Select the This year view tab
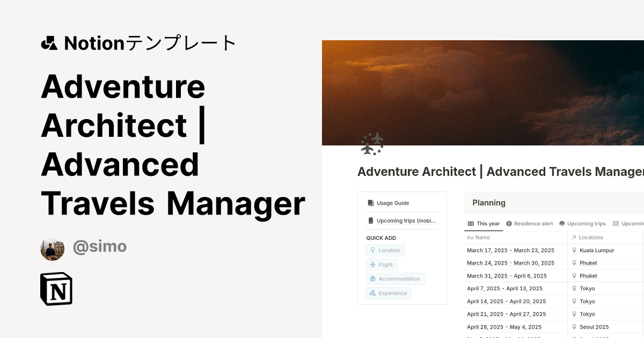This screenshot has height=338, width=644. pyautogui.click(x=483, y=224)
